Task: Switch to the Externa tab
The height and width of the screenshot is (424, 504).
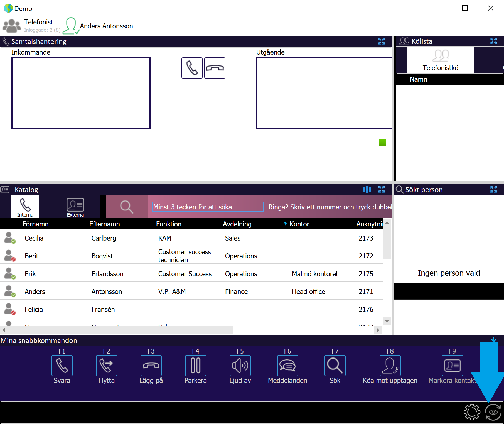Action: click(x=75, y=207)
